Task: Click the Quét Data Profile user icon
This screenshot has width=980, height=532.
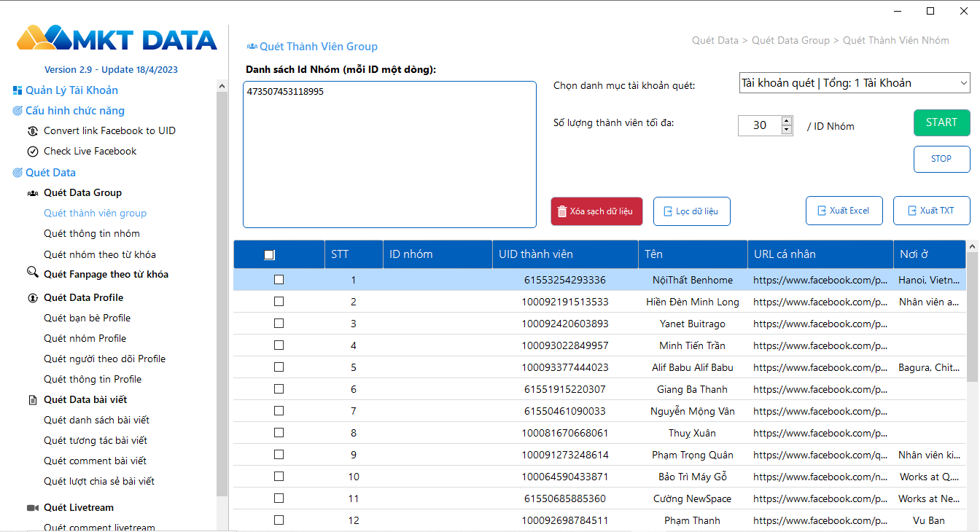Action: (x=33, y=298)
